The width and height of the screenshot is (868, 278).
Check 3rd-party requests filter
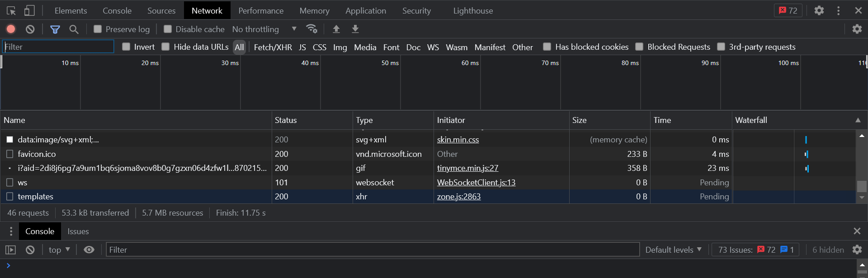[721, 47]
